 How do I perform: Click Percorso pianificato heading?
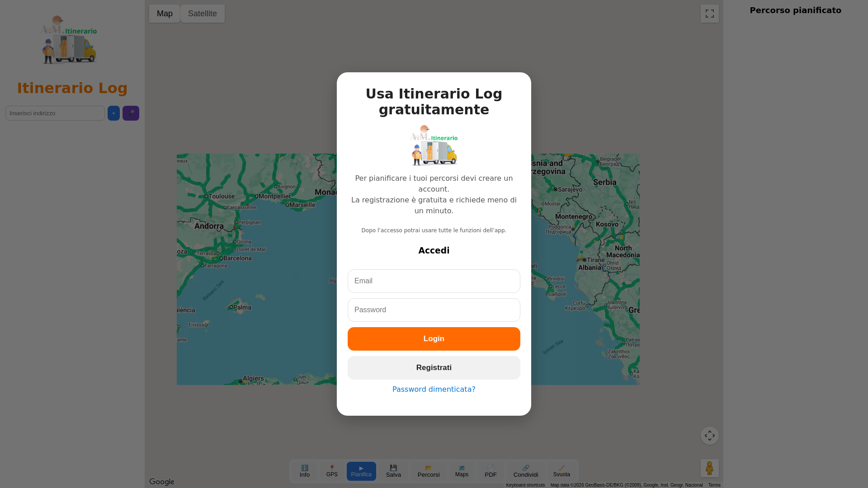coord(796,10)
